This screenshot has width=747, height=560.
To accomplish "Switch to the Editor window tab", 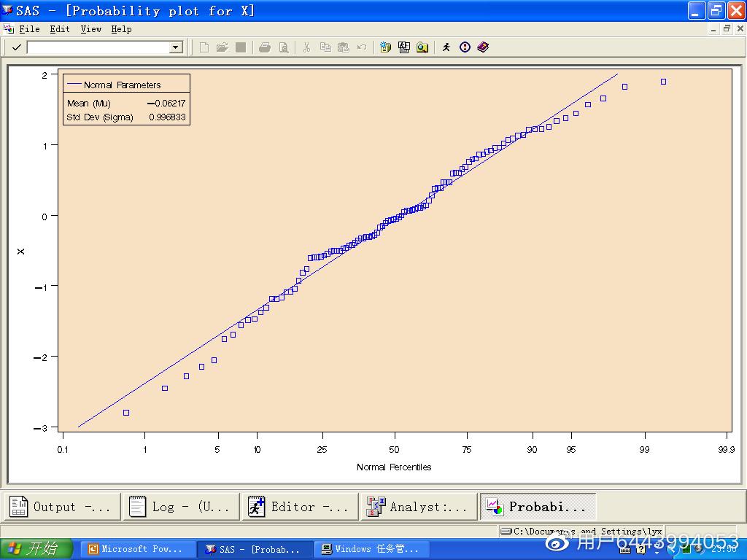I will point(300,507).
